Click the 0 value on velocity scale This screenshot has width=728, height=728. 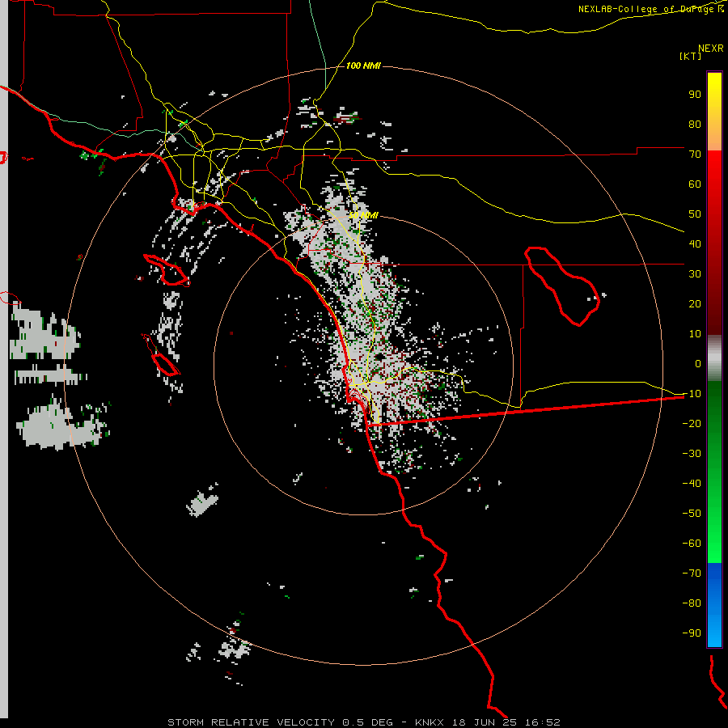698,363
